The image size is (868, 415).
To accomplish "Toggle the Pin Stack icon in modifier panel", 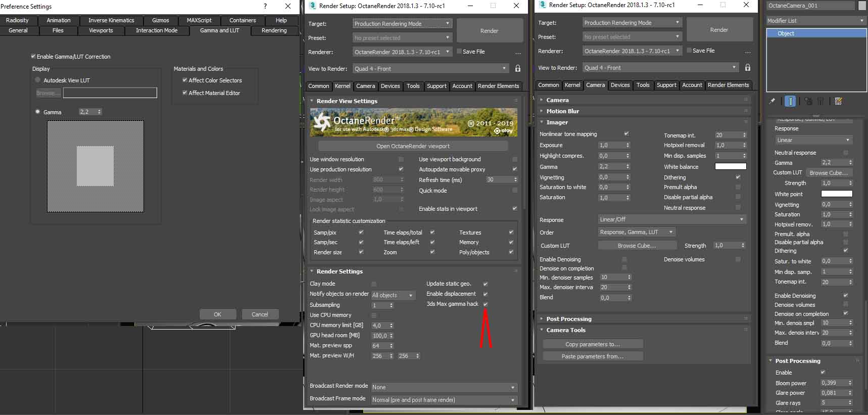I will click(x=772, y=101).
